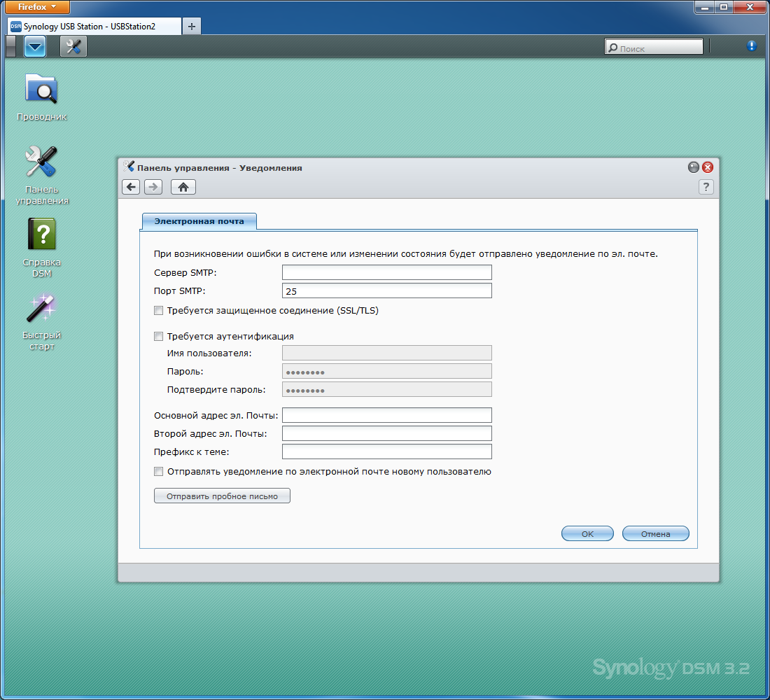This screenshot has width=770, height=700.
Task: Click the Префикс к теме field
Action: tap(387, 451)
